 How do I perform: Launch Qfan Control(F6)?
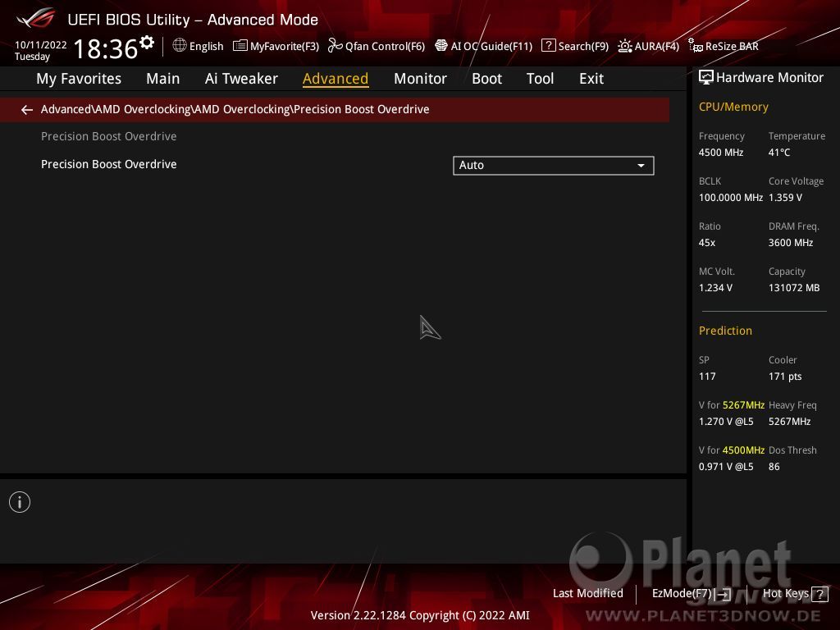coord(386,47)
